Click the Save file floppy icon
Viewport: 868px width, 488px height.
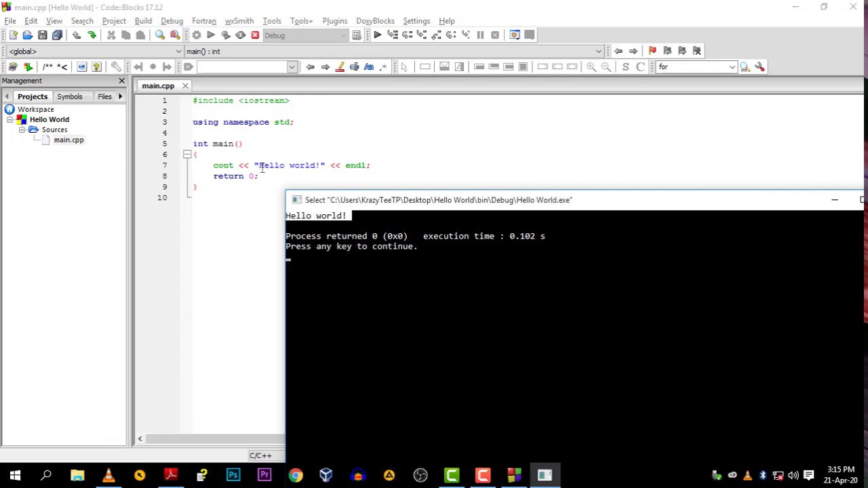pos(42,35)
